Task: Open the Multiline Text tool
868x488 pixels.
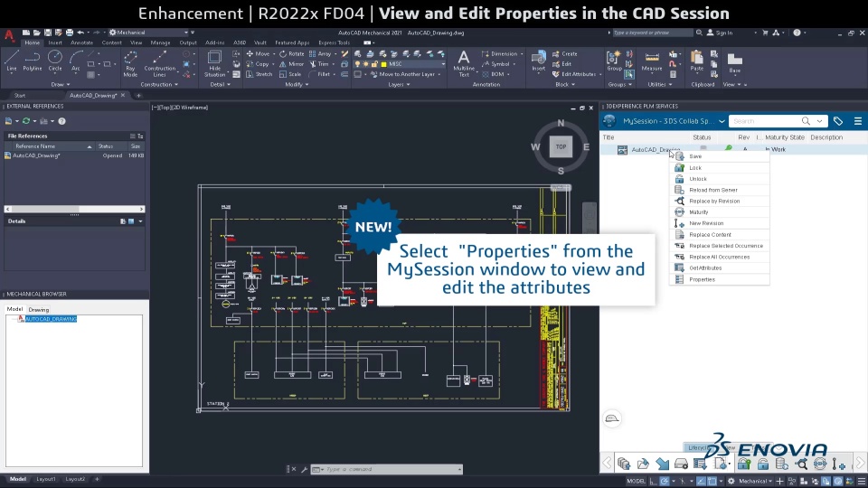Action: click(x=463, y=63)
